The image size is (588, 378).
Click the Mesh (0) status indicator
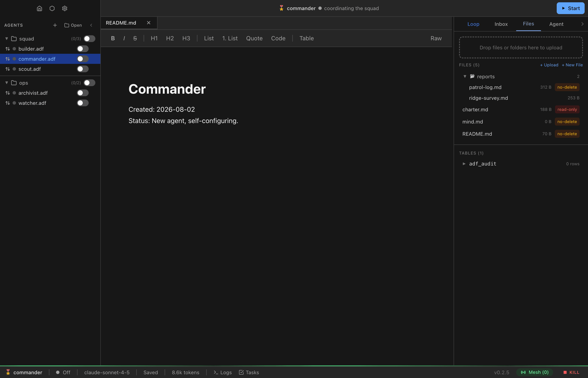534,372
